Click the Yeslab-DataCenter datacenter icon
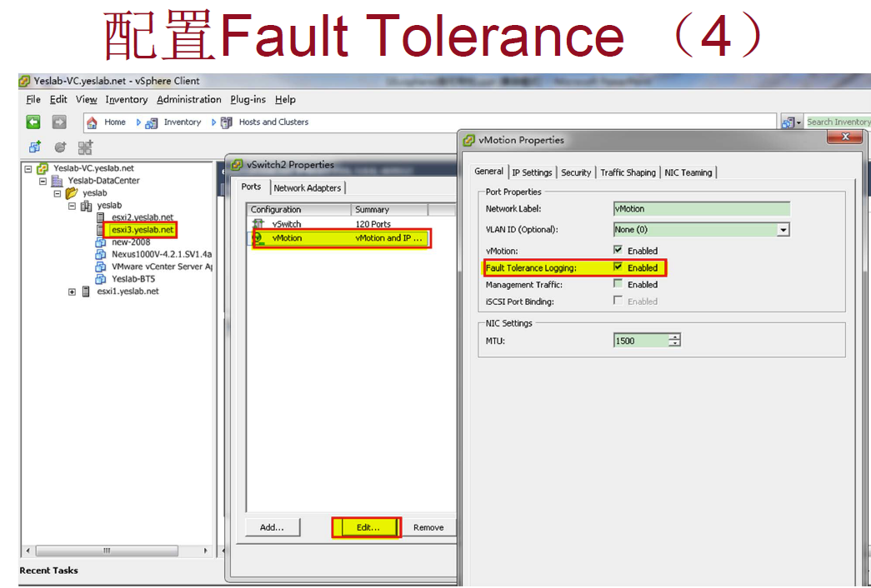This screenshot has width=871, height=588. pos(57,181)
